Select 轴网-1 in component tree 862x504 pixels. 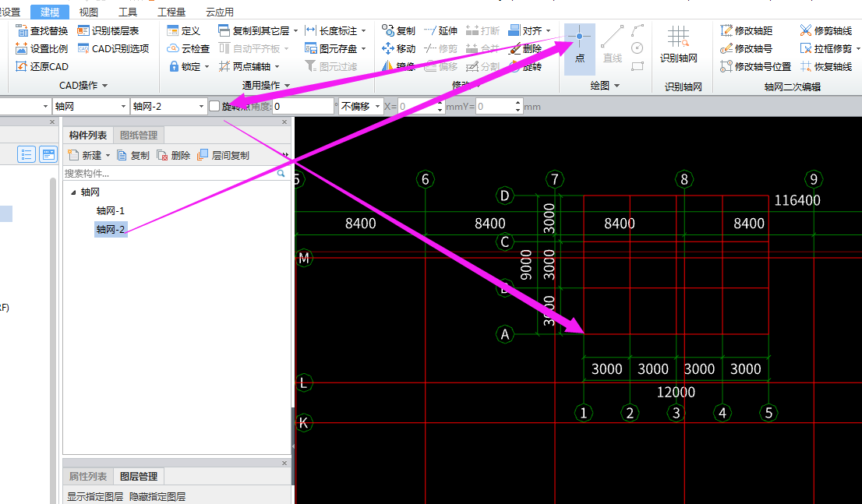pyautogui.click(x=111, y=210)
